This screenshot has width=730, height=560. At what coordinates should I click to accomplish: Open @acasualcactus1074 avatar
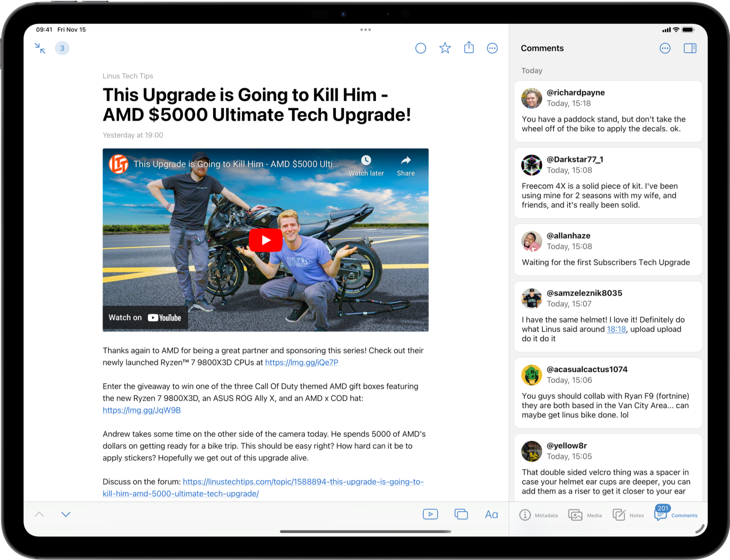click(531, 375)
